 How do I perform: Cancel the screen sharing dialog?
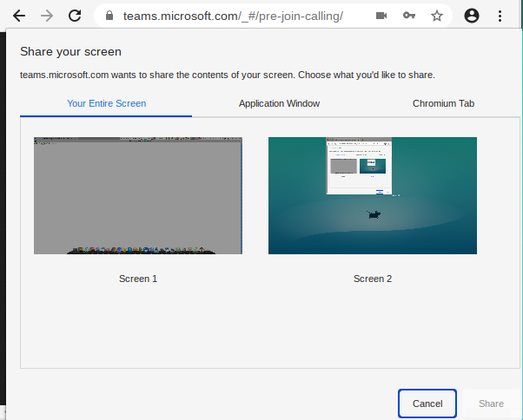427,404
